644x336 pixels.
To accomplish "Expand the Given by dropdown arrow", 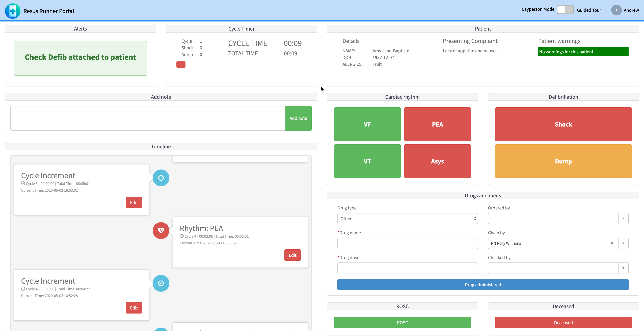I will [623, 243].
